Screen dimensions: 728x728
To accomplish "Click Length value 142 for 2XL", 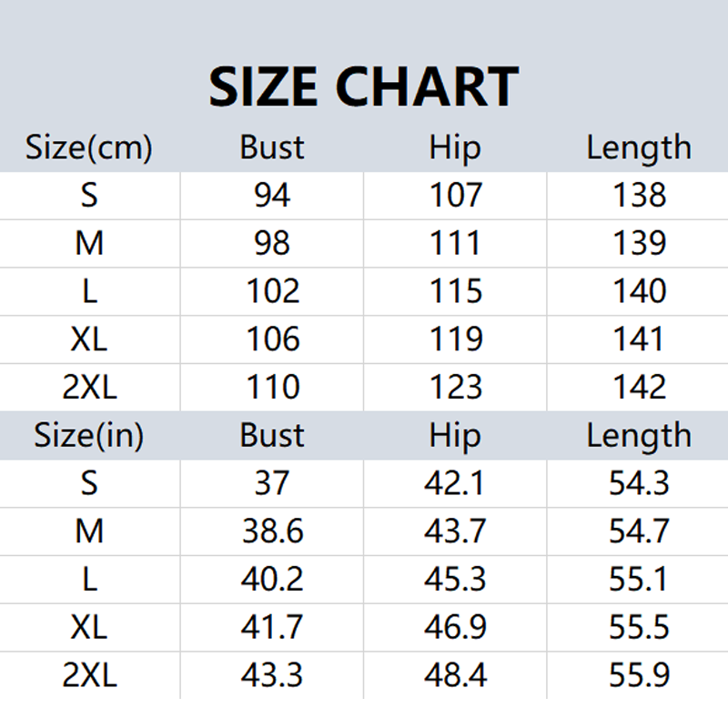I will (639, 388).
